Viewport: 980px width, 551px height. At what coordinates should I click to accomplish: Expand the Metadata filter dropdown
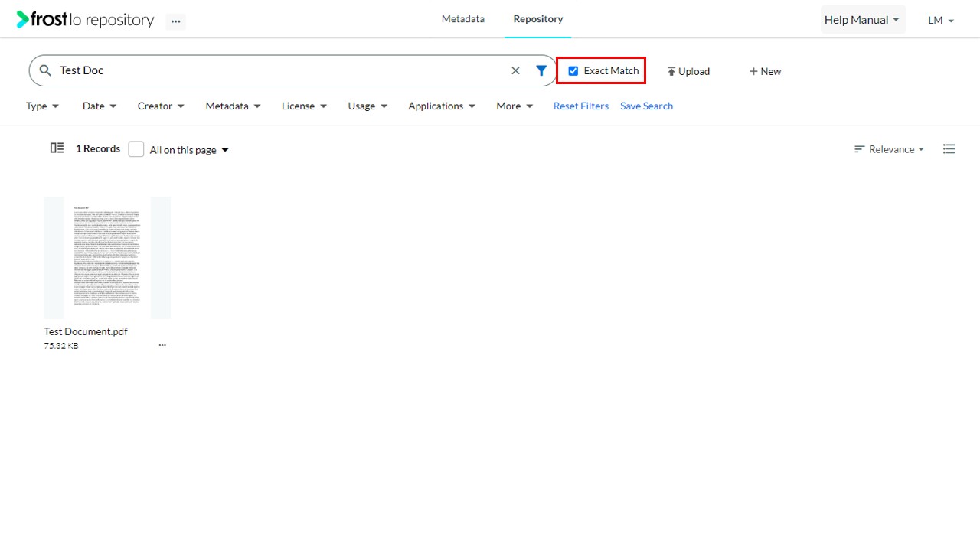[233, 106]
